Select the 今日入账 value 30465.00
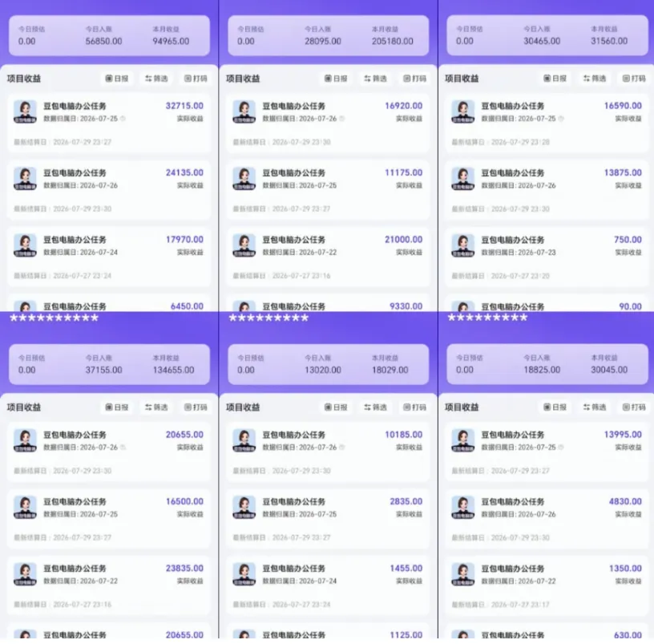This screenshot has height=644, width=654. 542,42
